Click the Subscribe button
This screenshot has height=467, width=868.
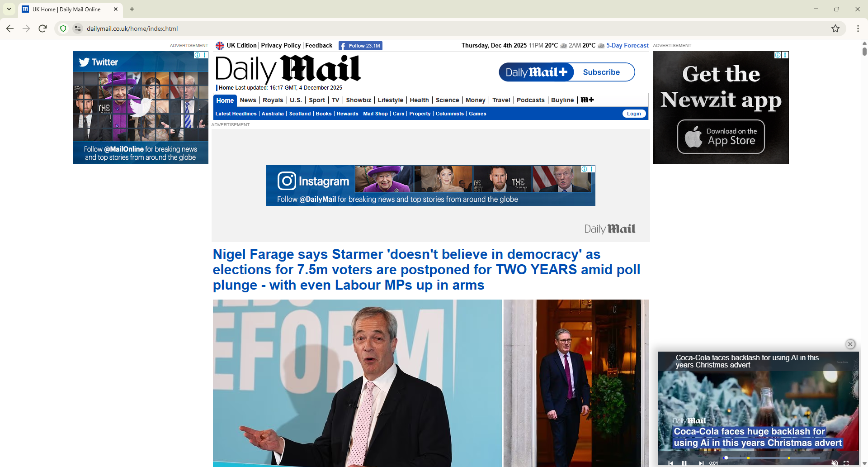[x=601, y=72]
